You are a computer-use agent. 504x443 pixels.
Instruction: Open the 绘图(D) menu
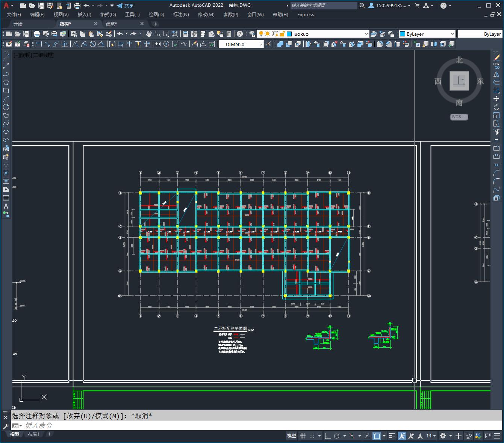coord(156,14)
